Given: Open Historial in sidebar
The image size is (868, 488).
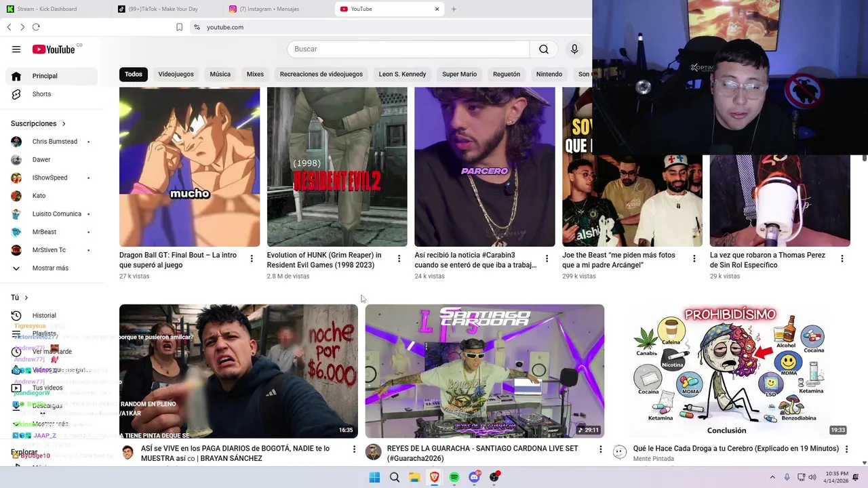Looking at the screenshot, I should (x=52, y=315).
